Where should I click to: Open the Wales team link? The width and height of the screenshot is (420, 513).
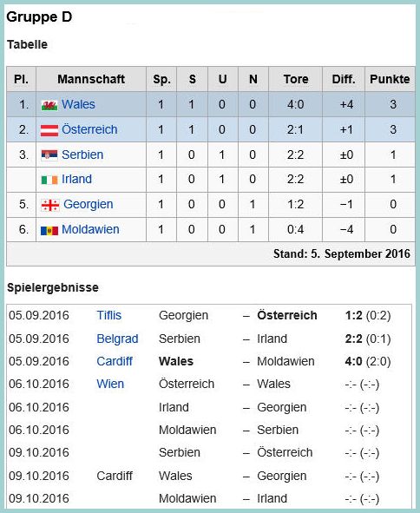[x=78, y=104]
